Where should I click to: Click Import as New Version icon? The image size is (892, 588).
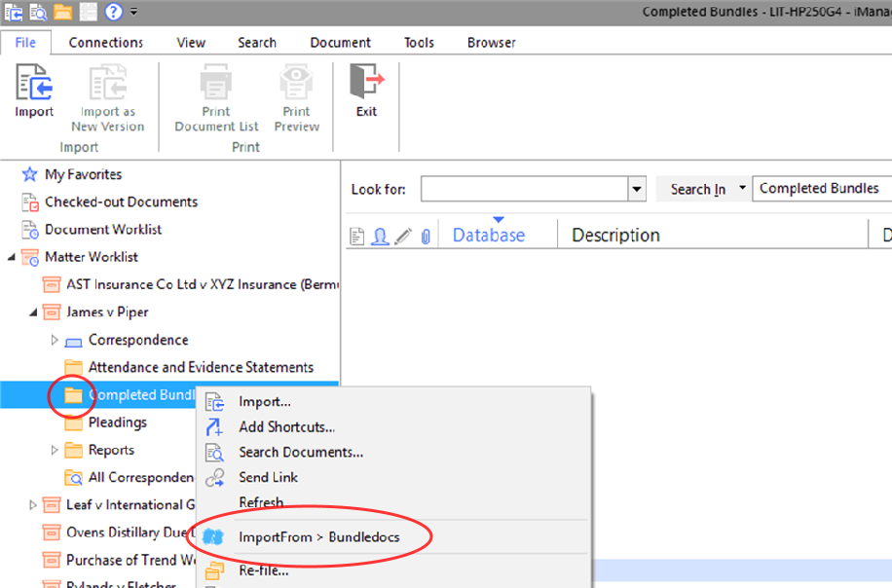pyautogui.click(x=107, y=82)
